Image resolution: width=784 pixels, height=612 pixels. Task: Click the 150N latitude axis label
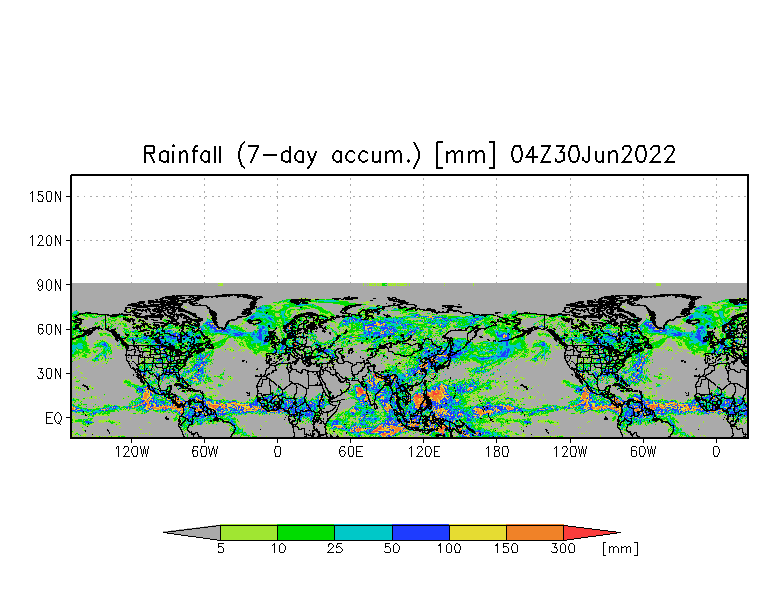[x=46, y=196]
